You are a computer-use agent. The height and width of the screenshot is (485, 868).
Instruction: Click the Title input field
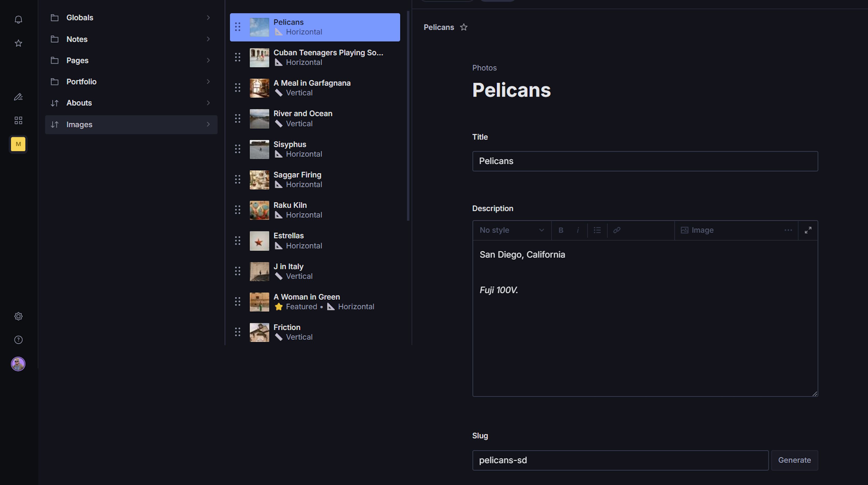tap(645, 161)
